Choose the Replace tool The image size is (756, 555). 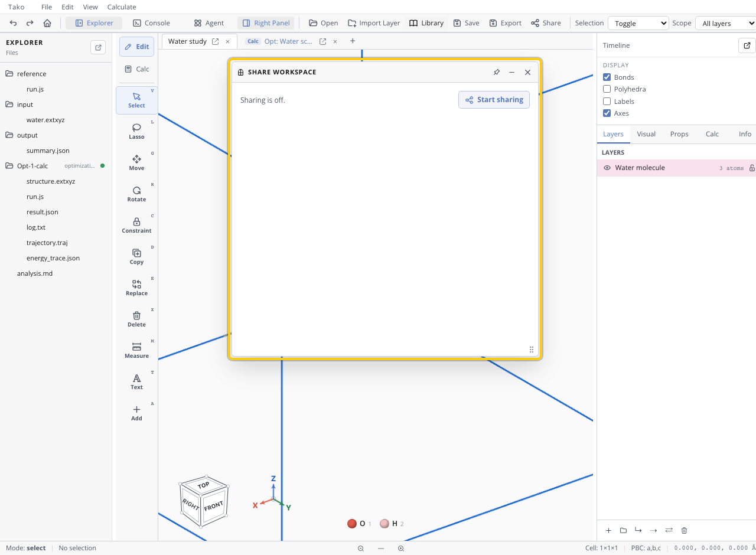[136, 288]
